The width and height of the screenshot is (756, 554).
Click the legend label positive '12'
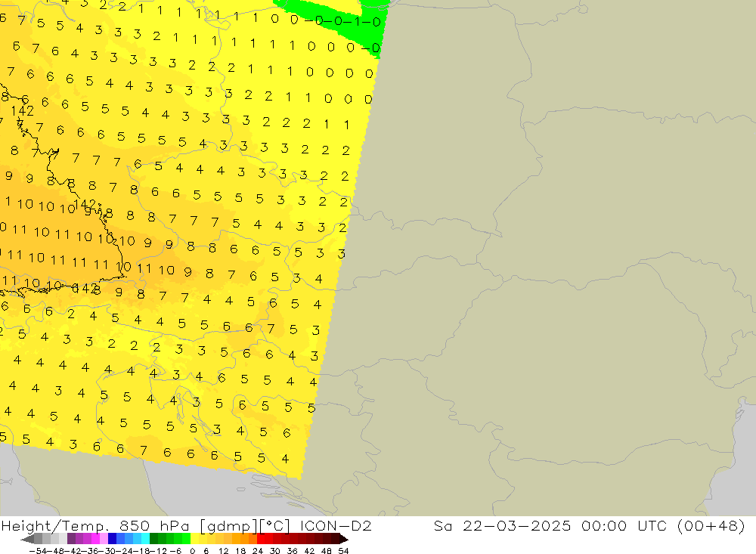point(223,551)
